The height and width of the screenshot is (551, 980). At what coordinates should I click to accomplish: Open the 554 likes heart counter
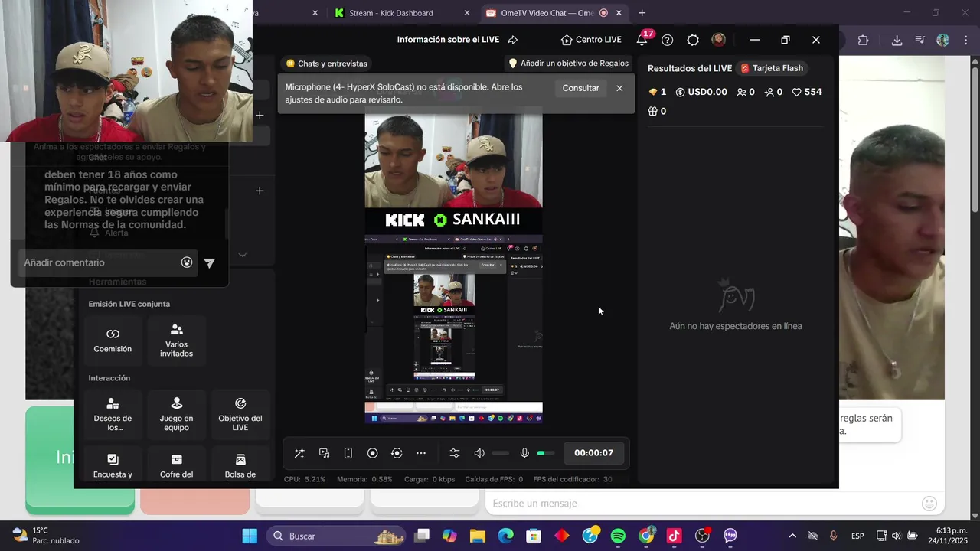click(807, 92)
